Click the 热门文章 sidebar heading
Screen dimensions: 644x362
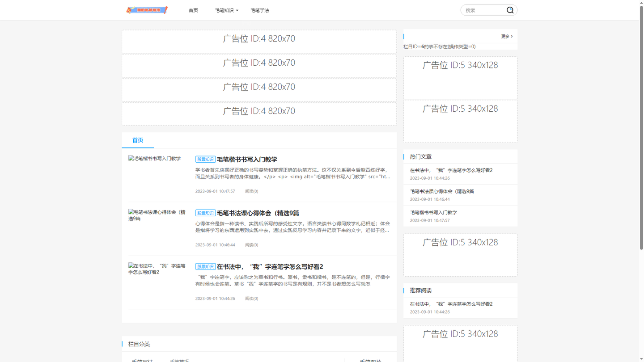tap(421, 157)
